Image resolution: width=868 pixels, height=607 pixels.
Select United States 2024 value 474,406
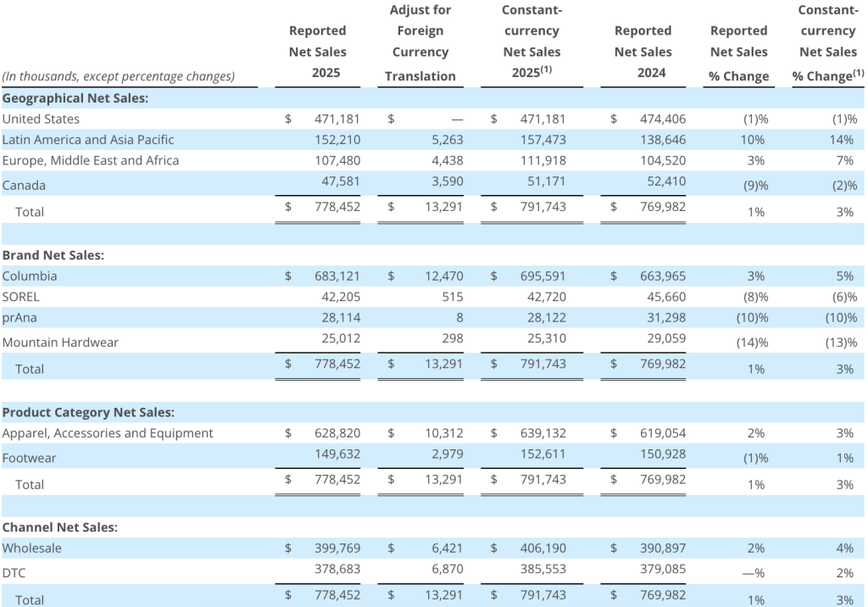point(663,119)
